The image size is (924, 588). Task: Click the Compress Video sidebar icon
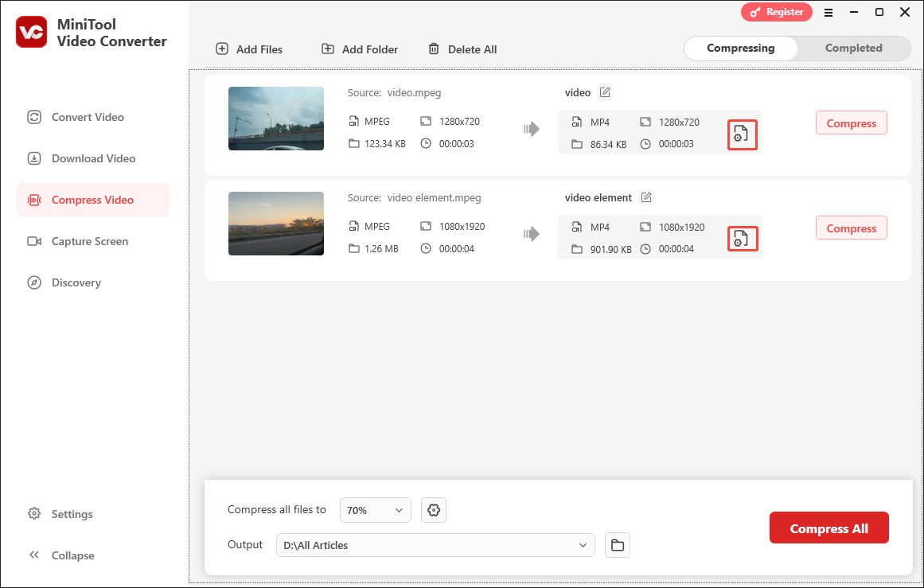(x=34, y=200)
